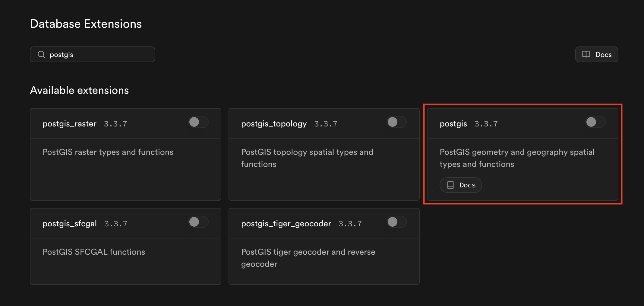Click the book icon in the postgis card Docs button
644x306 pixels.
click(x=450, y=185)
